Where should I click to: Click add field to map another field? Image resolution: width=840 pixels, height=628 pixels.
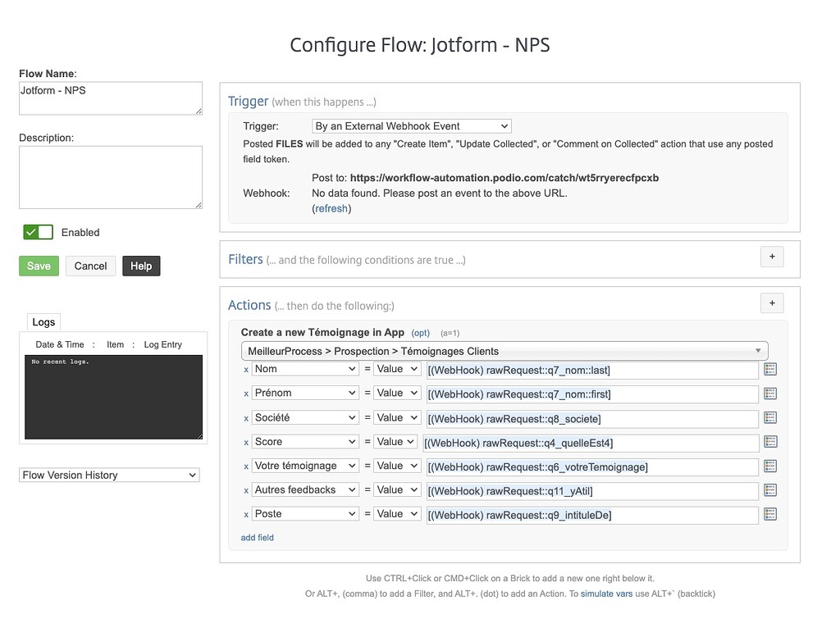pos(257,537)
